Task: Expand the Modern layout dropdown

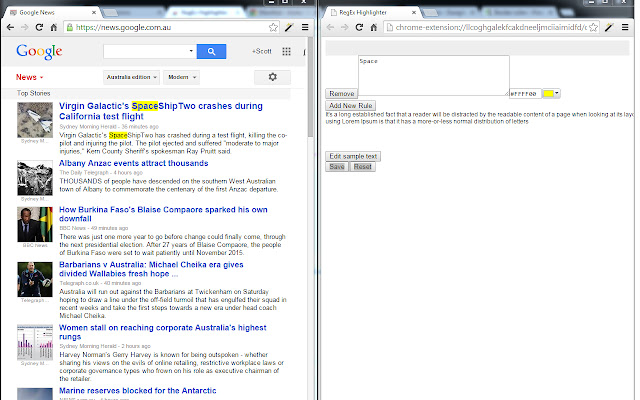Action: pyautogui.click(x=182, y=77)
